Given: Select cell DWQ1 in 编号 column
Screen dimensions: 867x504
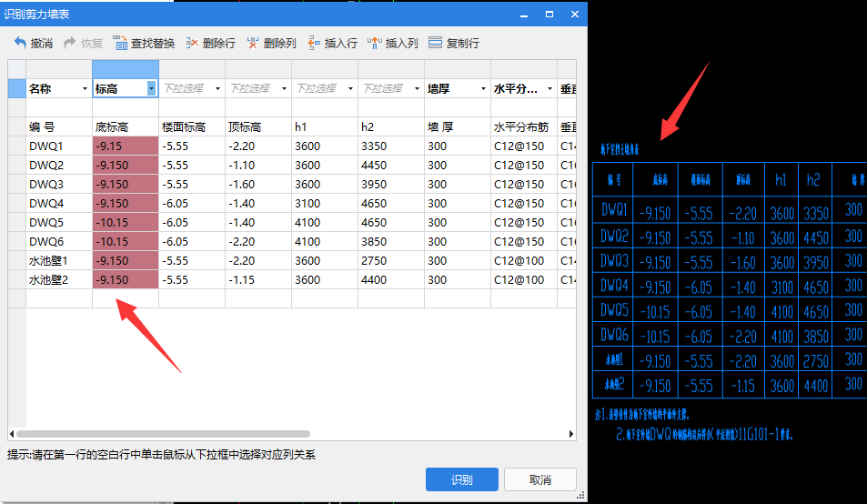Looking at the screenshot, I should click(x=59, y=146).
